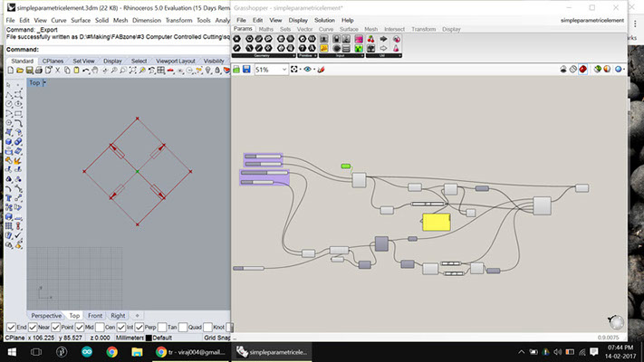Click the unhighlighted lone number slider on the canvas

click(248, 269)
